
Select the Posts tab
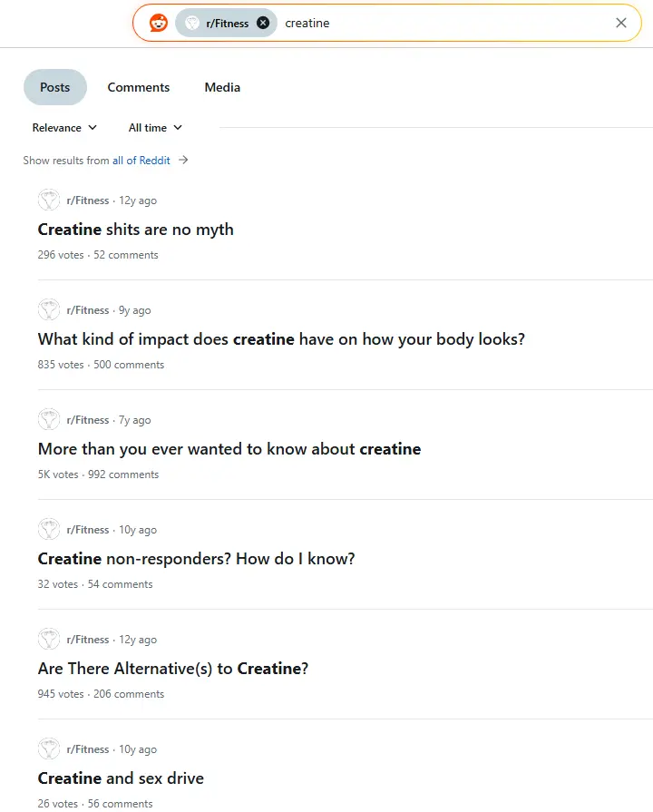click(54, 88)
